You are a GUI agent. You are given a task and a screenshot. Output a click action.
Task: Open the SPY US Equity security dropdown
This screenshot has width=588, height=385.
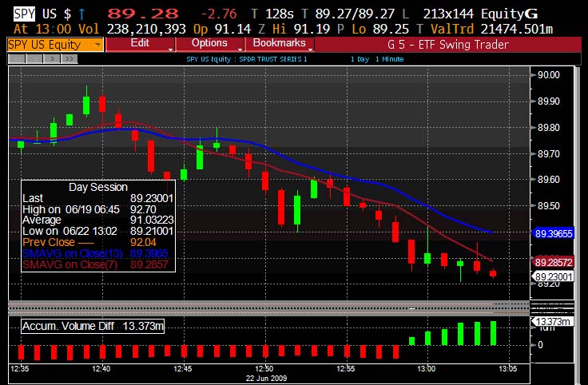pyautogui.click(x=55, y=45)
